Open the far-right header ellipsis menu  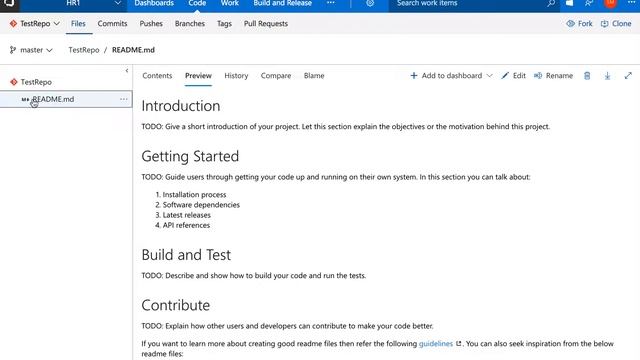coord(631,3)
